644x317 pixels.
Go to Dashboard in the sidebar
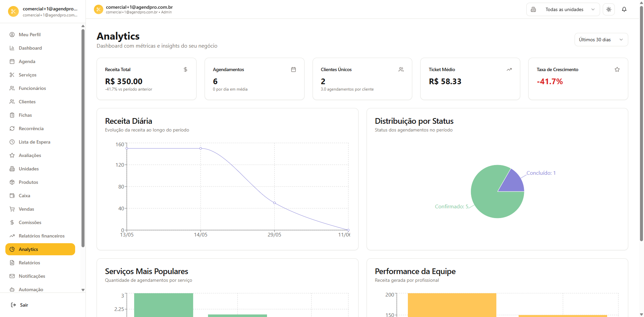[x=40, y=48]
